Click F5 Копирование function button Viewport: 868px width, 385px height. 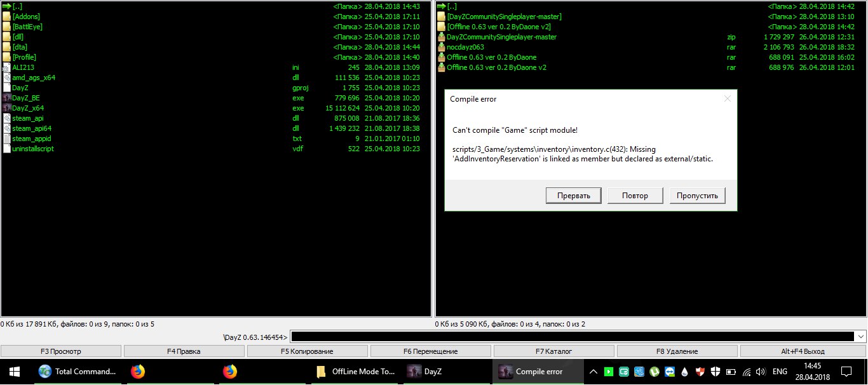click(308, 351)
